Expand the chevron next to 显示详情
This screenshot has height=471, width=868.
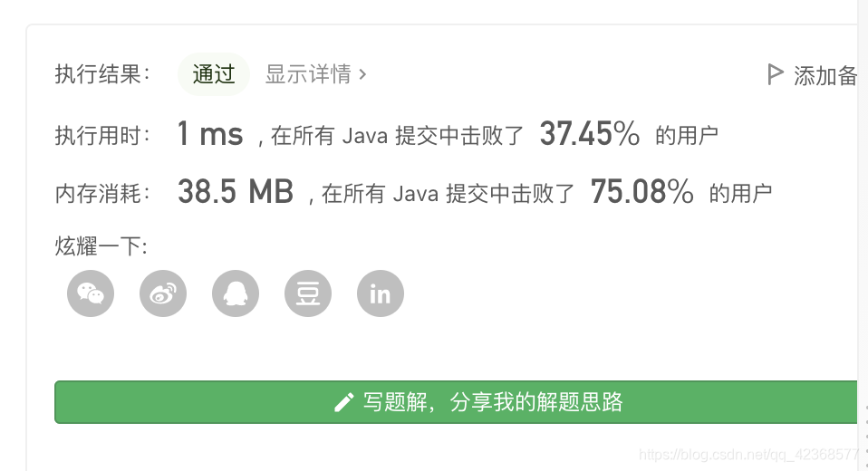point(362,74)
